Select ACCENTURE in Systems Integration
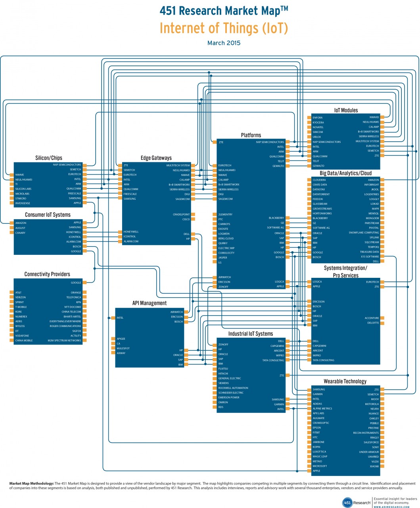 tap(372, 318)
